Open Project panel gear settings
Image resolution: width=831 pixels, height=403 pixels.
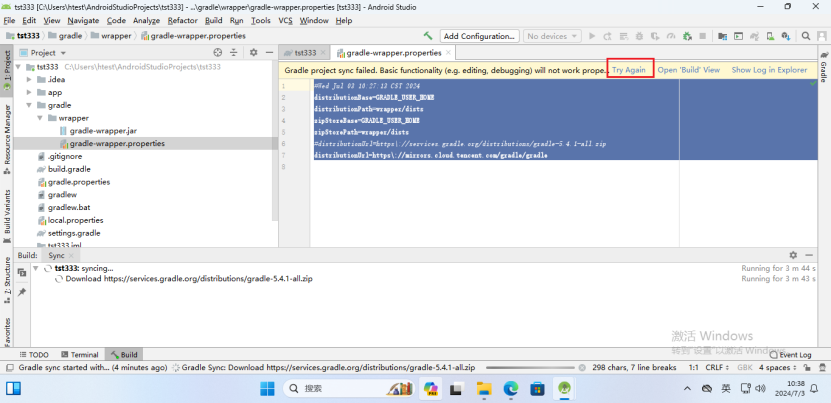click(x=253, y=52)
